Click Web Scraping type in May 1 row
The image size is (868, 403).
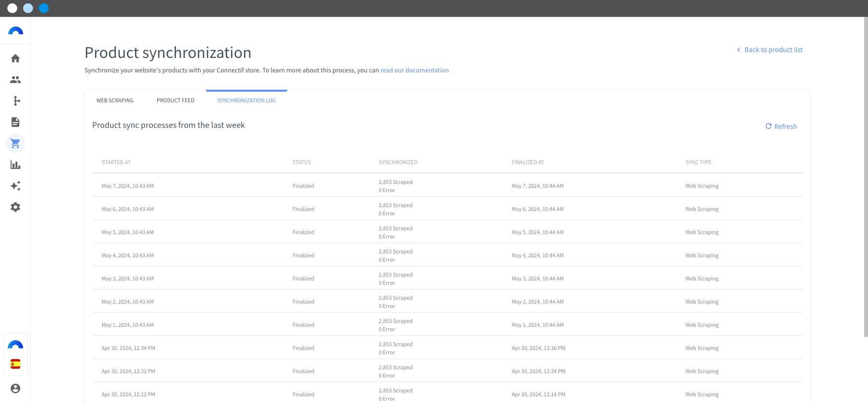click(702, 325)
